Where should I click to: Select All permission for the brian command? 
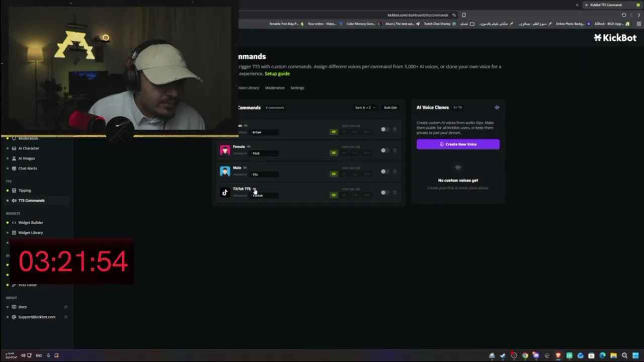tap(334, 132)
